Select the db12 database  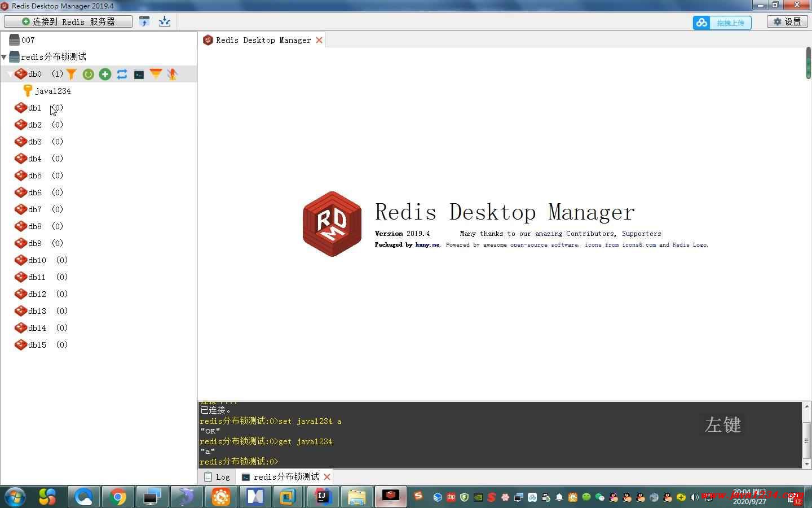pos(37,294)
